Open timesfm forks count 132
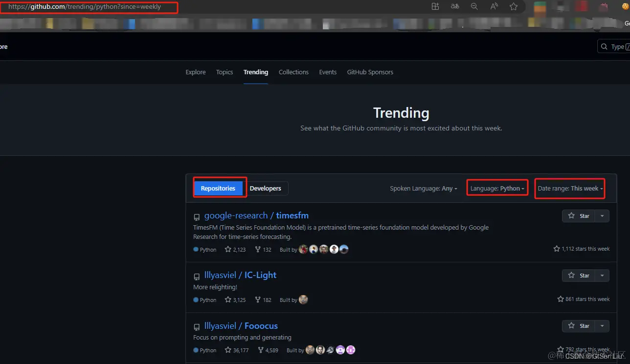The width and height of the screenshot is (630, 364). click(263, 249)
